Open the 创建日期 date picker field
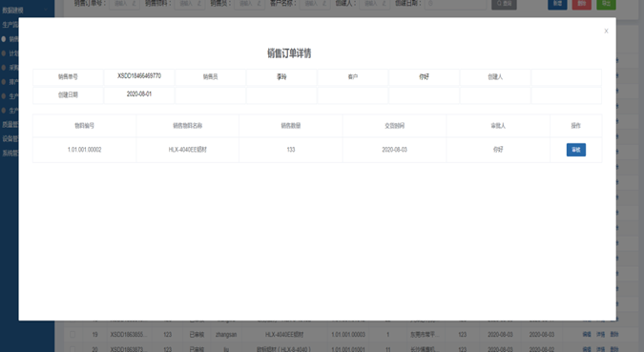 click(455, 3)
